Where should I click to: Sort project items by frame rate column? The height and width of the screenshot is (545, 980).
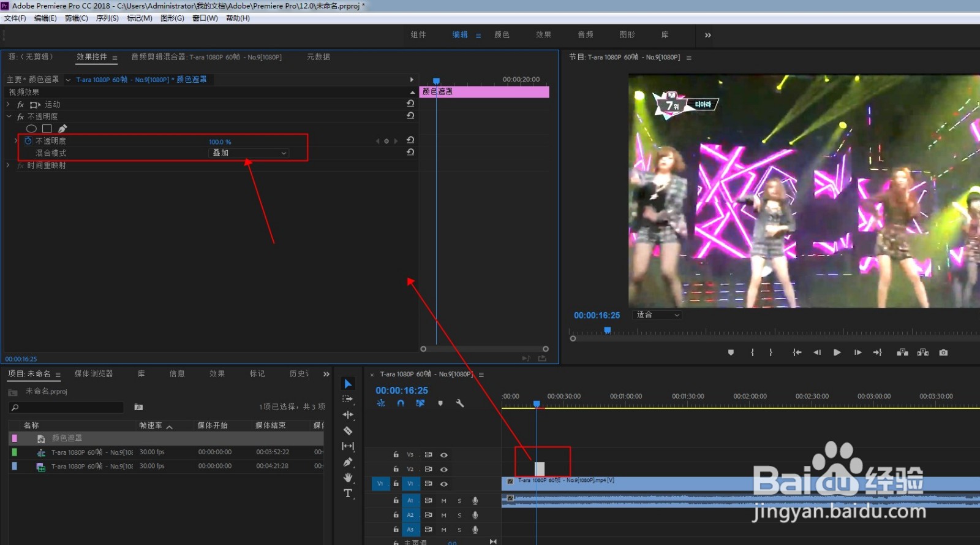(x=151, y=425)
